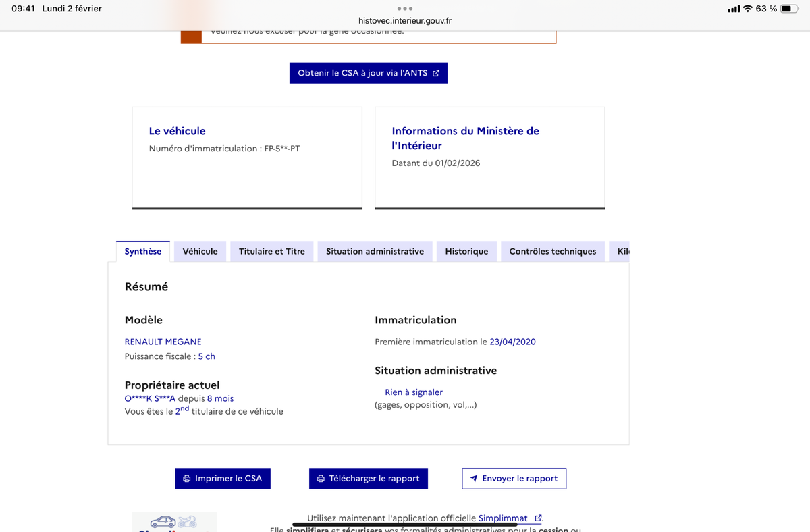Click the Le véhicule card
The width and height of the screenshot is (810, 532).
[x=247, y=158]
